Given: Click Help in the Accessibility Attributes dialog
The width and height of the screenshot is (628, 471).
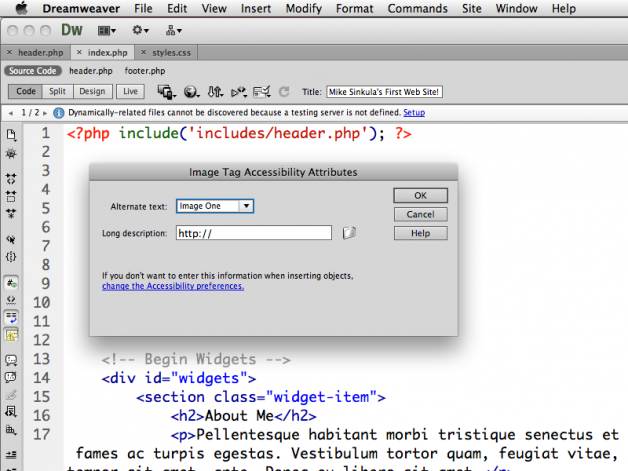Looking at the screenshot, I should pos(420,233).
